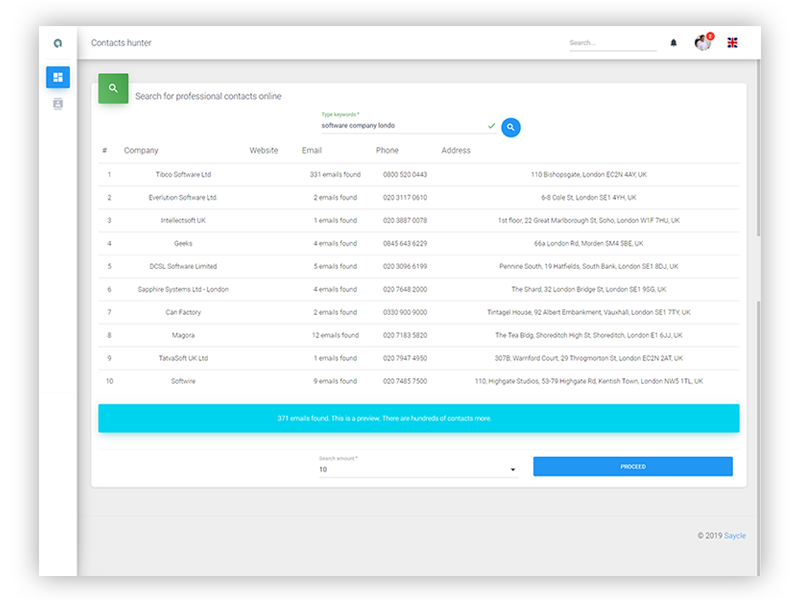This screenshot has height=600, width=800.
Task: Open the contacts icon in sidebar
Action: tap(58, 104)
